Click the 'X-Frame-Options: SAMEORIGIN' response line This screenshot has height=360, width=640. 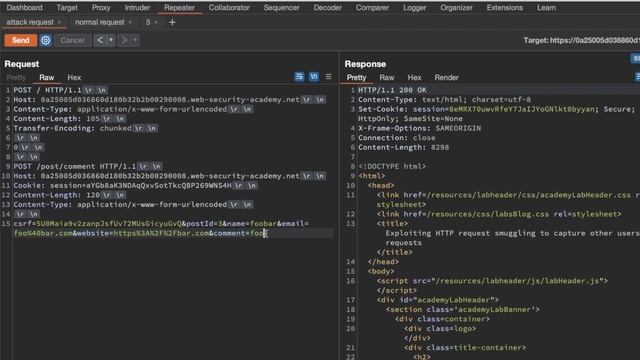(420, 128)
